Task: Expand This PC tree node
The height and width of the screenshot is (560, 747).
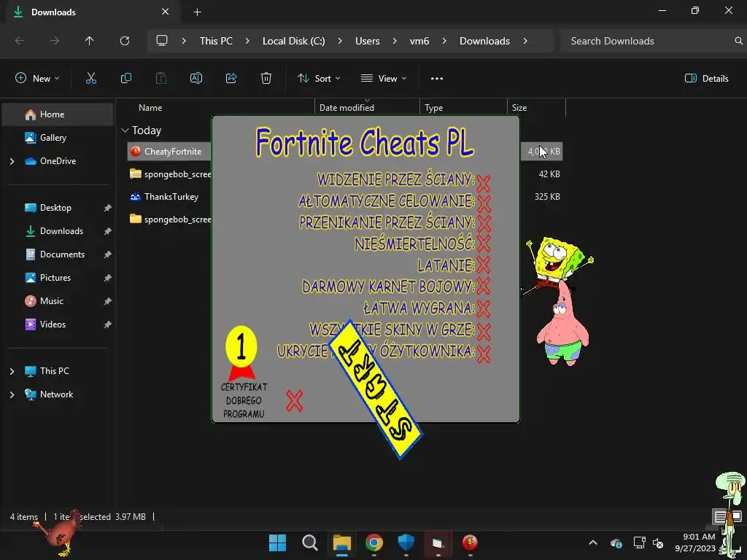Action: point(12,371)
